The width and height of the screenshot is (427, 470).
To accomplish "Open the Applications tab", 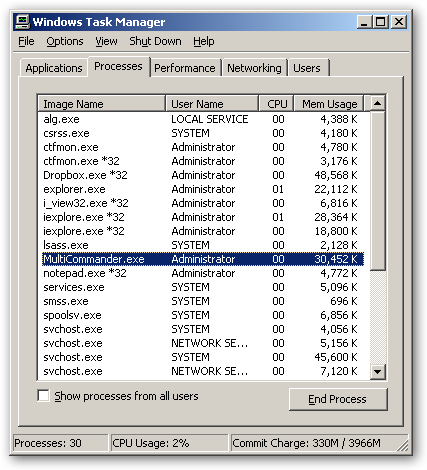I will tap(54, 68).
